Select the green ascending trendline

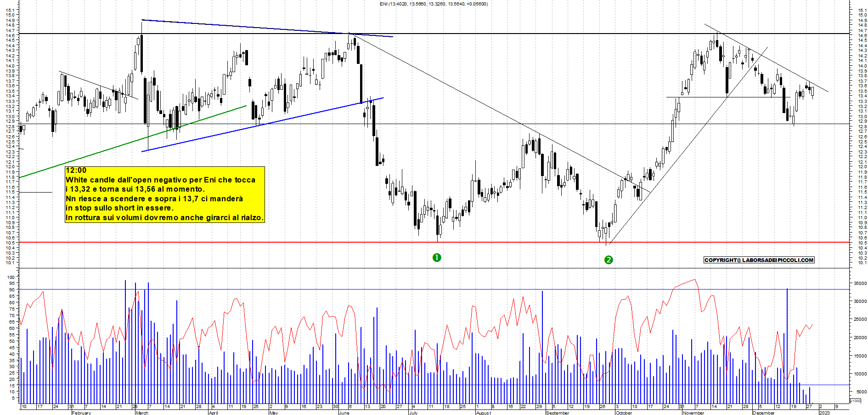point(133,142)
